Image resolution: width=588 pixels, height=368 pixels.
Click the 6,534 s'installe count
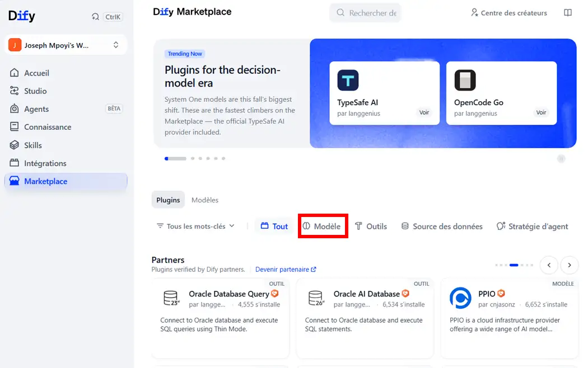pos(404,305)
